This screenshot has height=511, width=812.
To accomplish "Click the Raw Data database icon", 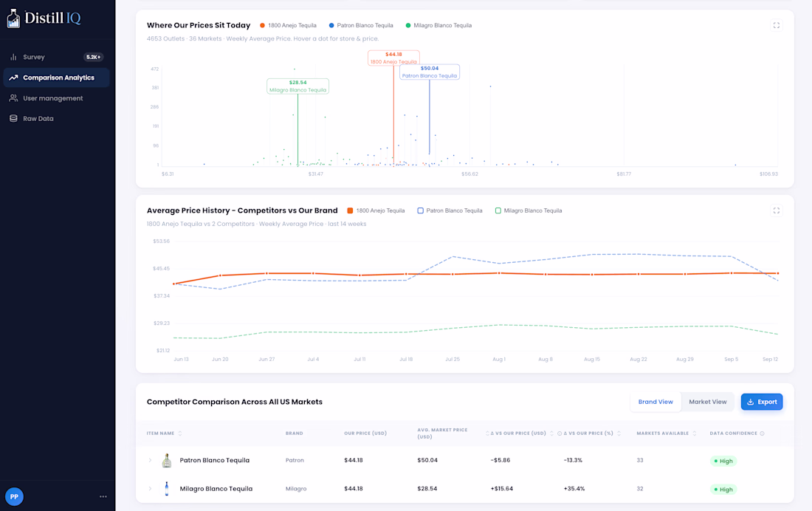I will (13, 119).
